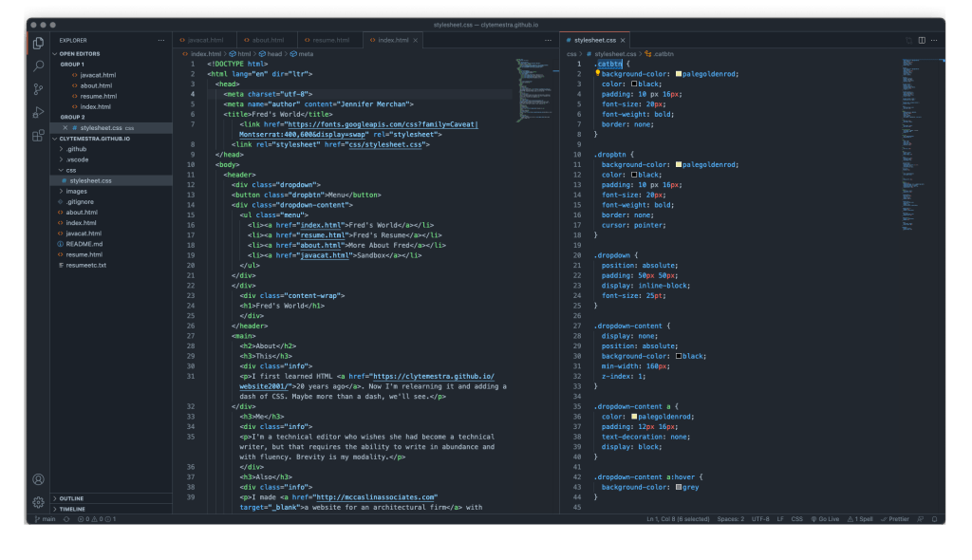Open the Search view in activity bar

38,66
